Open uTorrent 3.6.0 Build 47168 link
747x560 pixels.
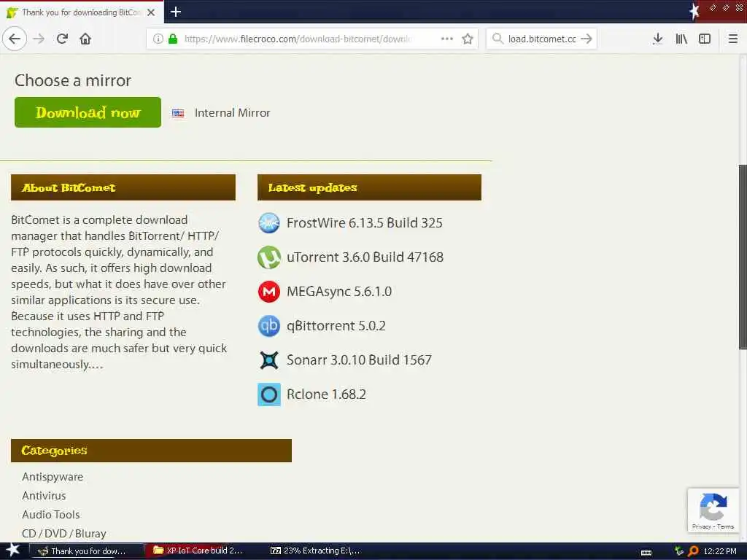[365, 257]
